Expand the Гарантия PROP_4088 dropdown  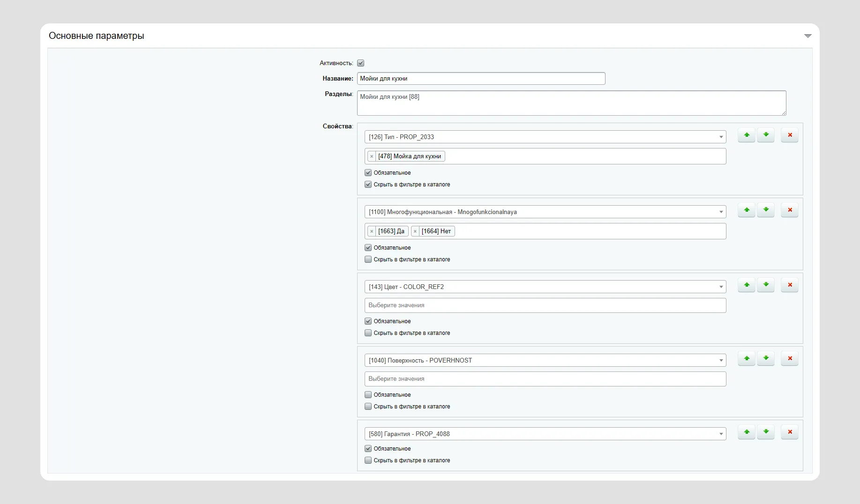click(545, 434)
